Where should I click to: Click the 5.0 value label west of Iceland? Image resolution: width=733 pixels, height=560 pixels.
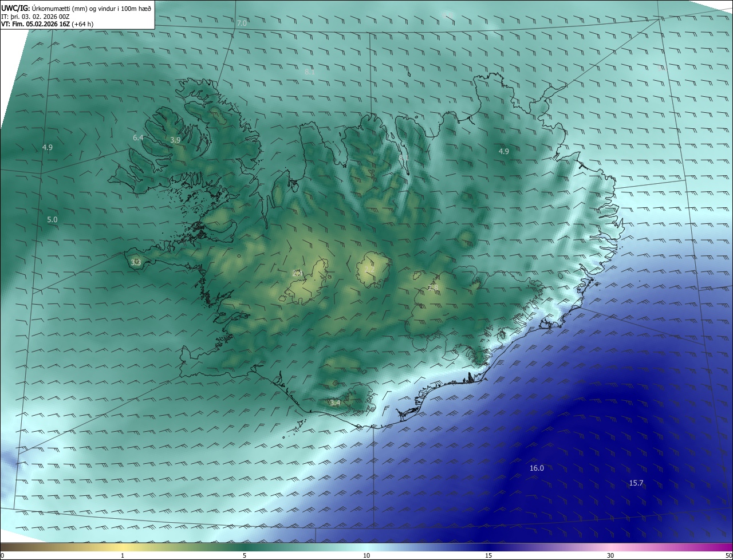[x=52, y=219]
